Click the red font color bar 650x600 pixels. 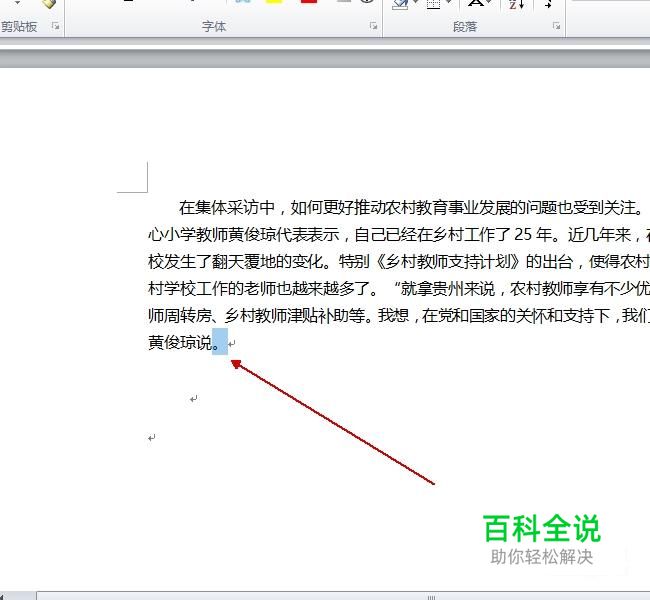click(x=309, y=2)
